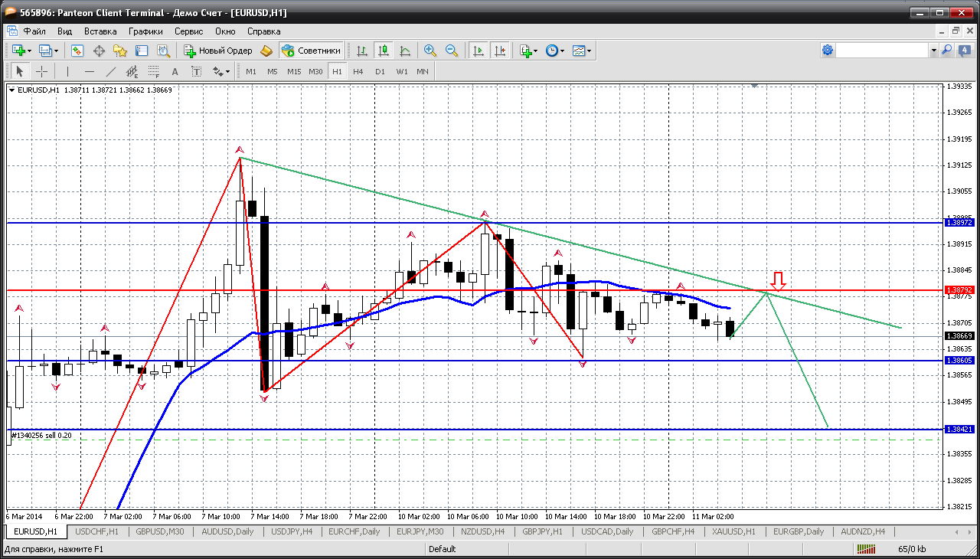Expand the search box dropdown arrow
The width and height of the screenshot is (980, 559).
pyautogui.click(x=933, y=51)
